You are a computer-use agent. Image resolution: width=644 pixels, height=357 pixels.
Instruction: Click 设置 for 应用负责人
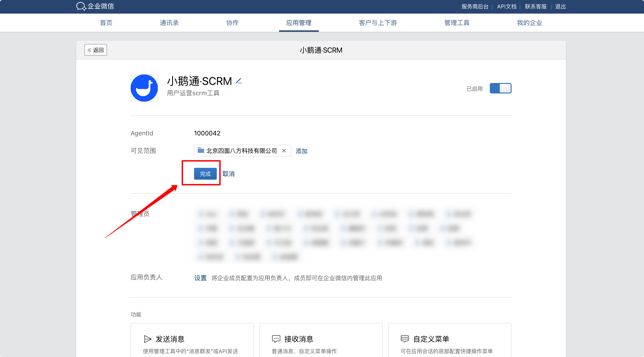tap(200, 278)
